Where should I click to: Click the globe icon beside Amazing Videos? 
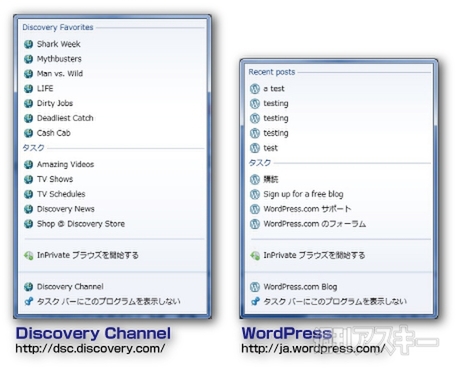pyautogui.click(x=29, y=164)
